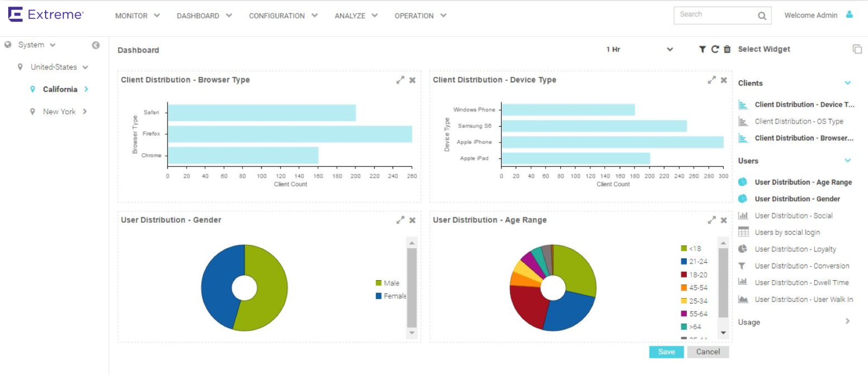Image resolution: width=868 pixels, height=375 pixels.
Task: Click the 21-24 blue legend swatch
Action: tap(684, 261)
